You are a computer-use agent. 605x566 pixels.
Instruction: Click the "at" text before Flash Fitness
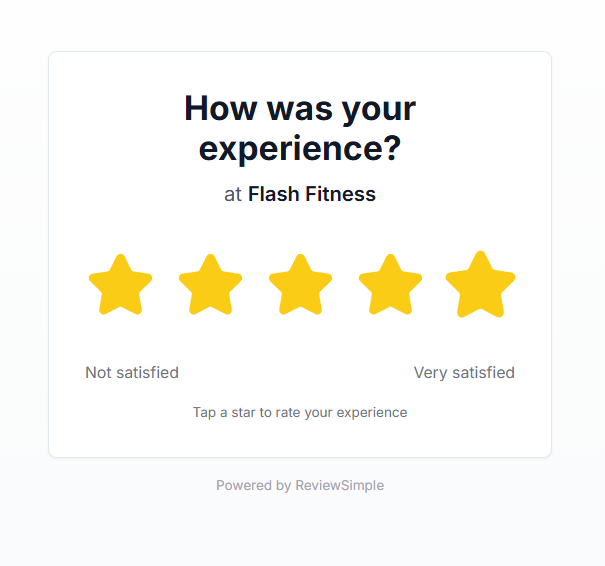pyautogui.click(x=233, y=195)
